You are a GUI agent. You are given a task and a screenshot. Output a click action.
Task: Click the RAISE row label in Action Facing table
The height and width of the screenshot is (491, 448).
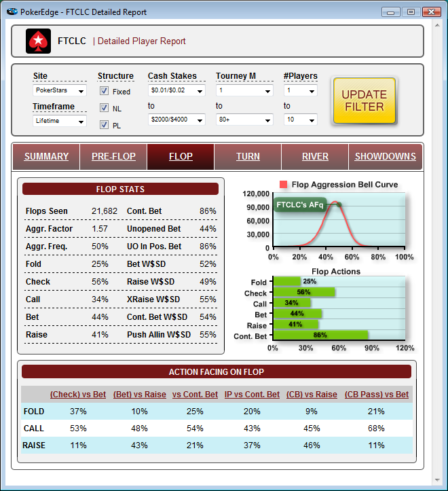tap(34, 445)
